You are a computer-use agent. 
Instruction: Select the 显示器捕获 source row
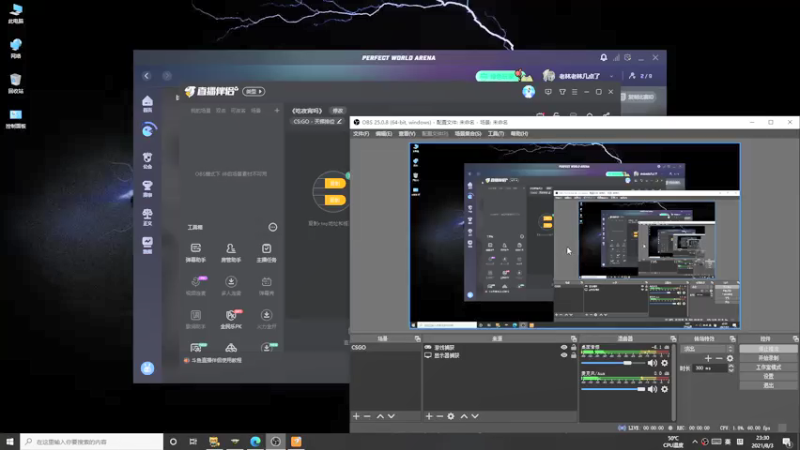(x=500, y=355)
